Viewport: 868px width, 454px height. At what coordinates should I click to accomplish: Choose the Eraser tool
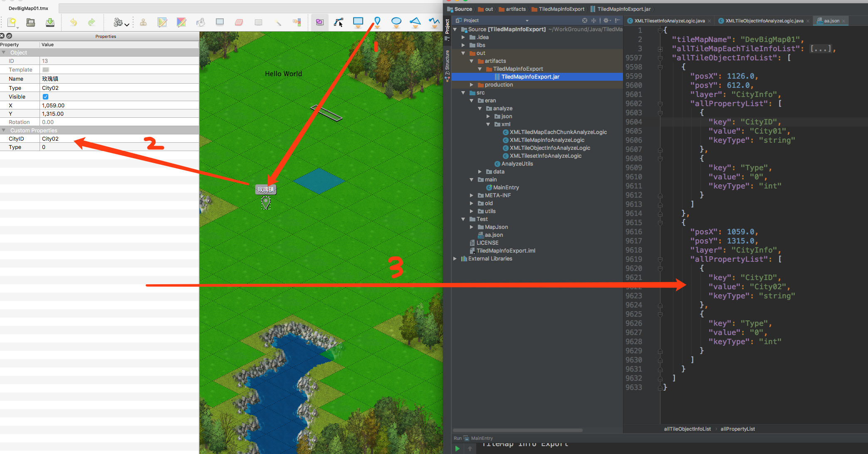(239, 22)
